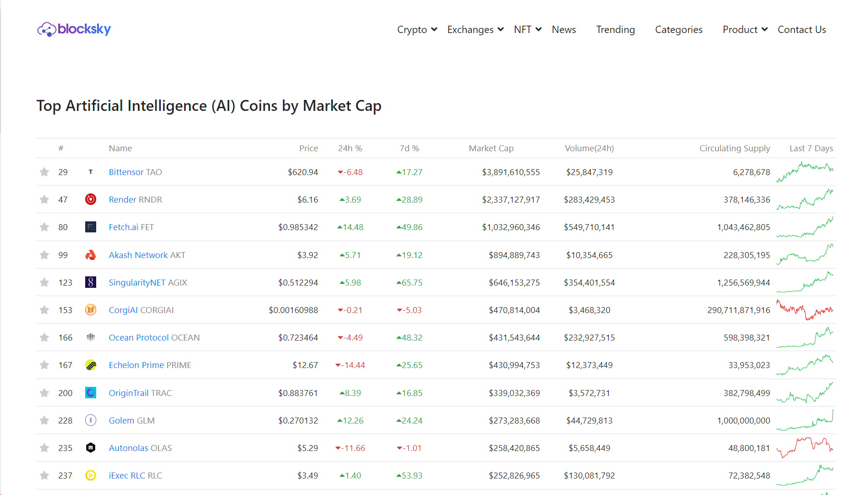868x495 pixels.
Task: Open the Render coin link
Action: point(122,199)
